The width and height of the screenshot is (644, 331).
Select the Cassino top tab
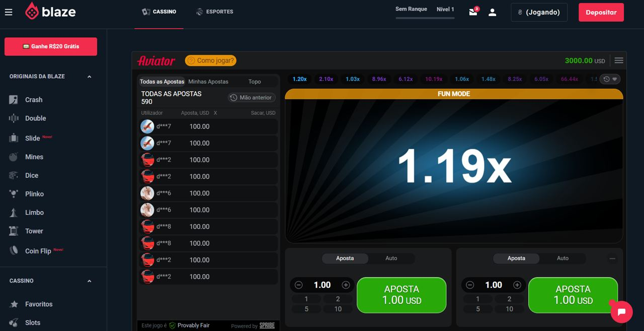pos(159,12)
